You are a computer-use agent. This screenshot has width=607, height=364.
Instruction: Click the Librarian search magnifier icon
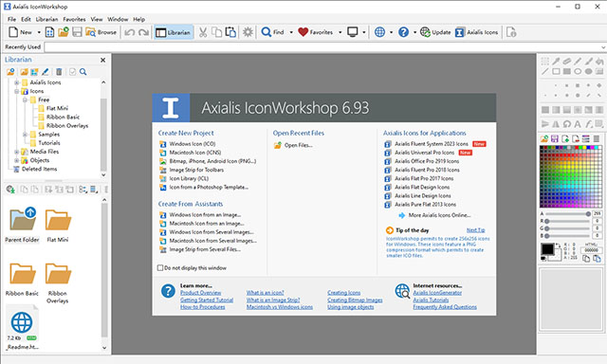pyautogui.click(x=83, y=72)
